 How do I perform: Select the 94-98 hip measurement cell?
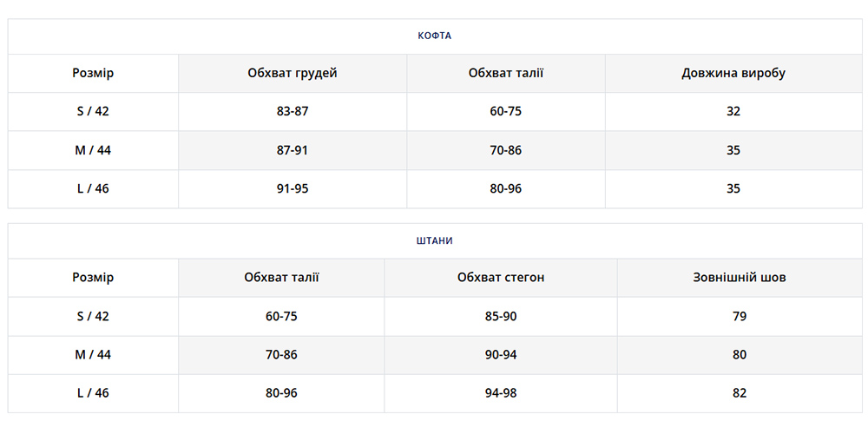coord(501,393)
